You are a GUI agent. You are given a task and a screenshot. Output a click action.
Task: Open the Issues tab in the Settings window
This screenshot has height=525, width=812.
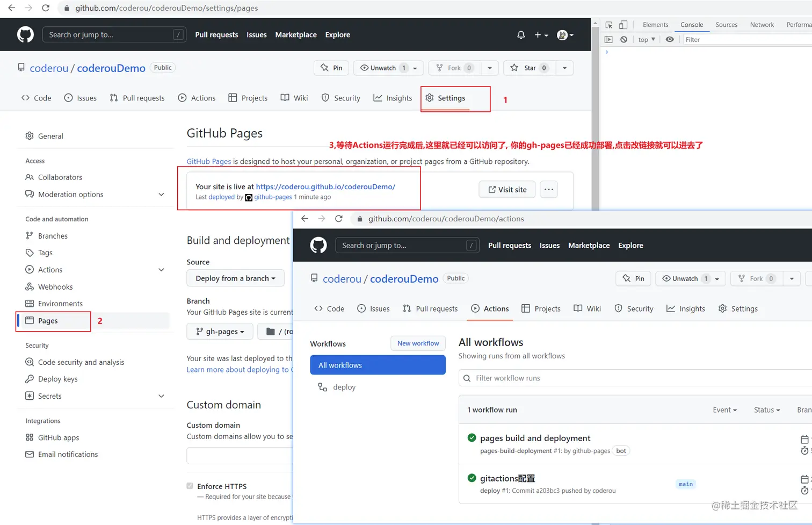point(81,98)
